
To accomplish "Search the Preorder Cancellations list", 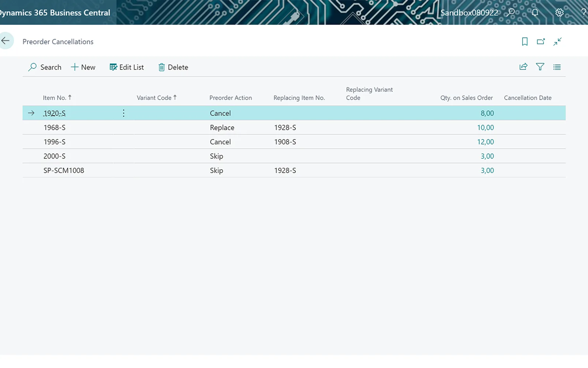I will tap(45, 67).
